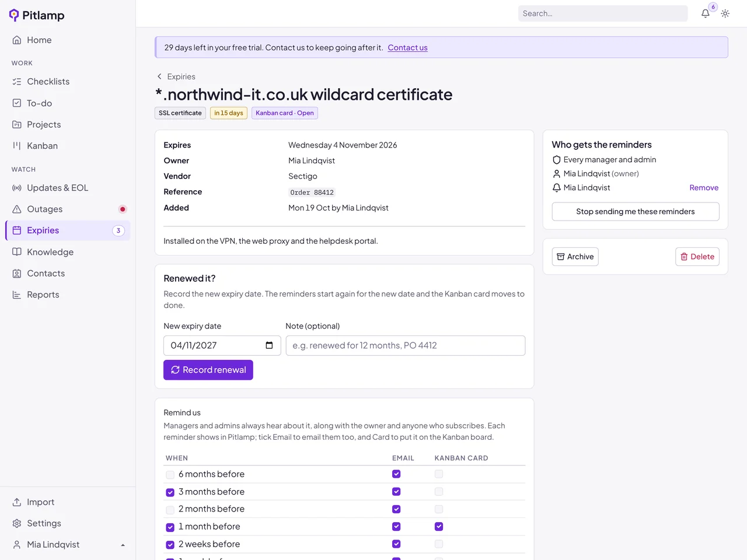Go to Reports in sidebar
This screenshot has width=747, height=560.
point(68,295)
